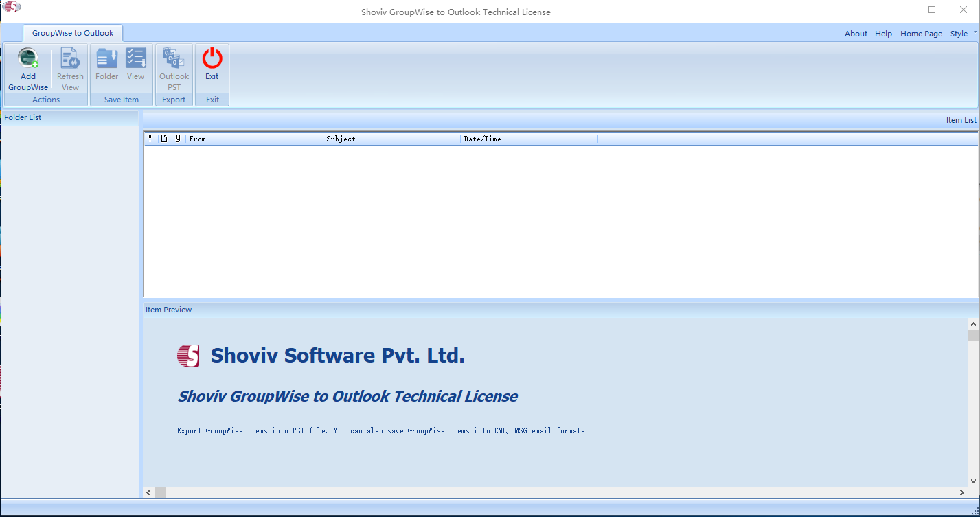Click the Shoviv logo in Item Preview
The image size is (980, 517).
pos(187,356)
